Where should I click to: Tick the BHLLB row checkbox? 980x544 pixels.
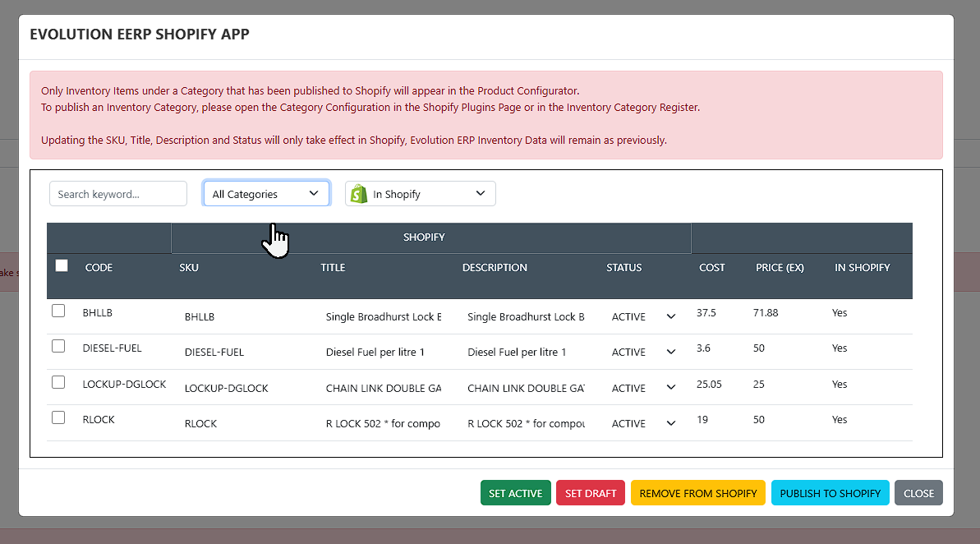(x=58, y=311)
